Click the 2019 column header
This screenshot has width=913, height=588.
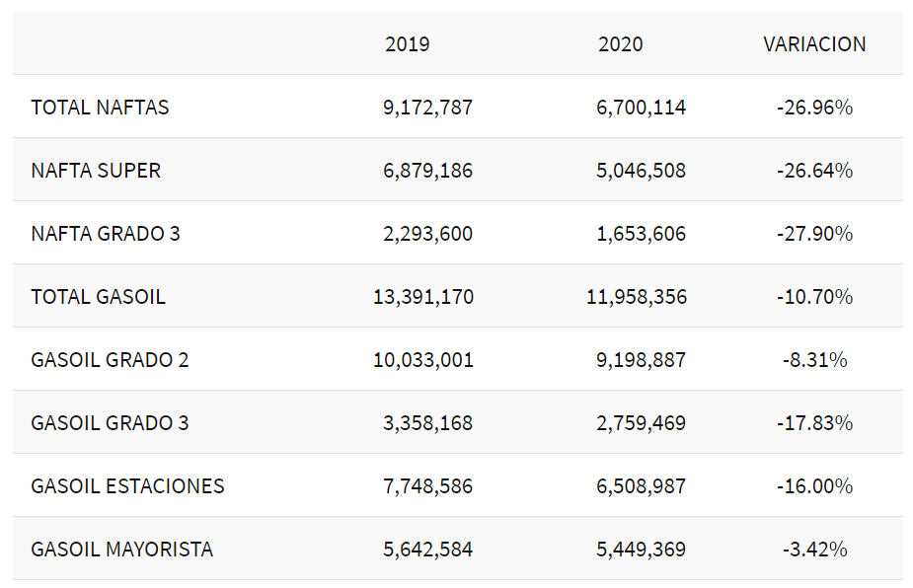[x=408, y=44]
